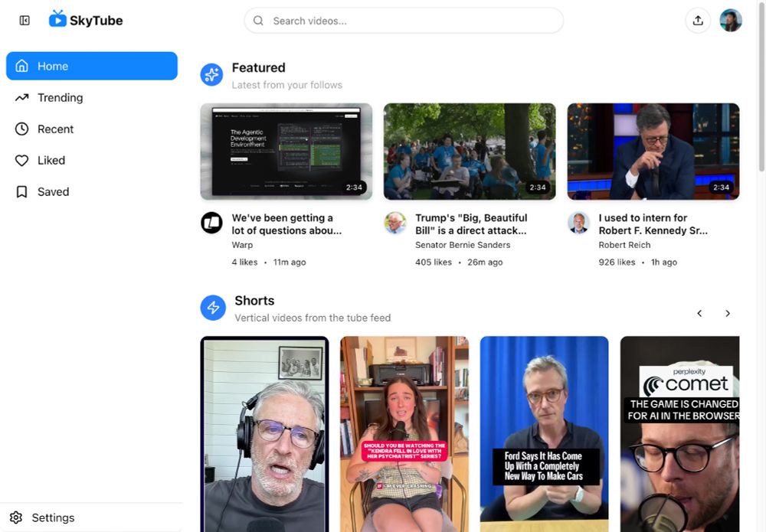Open Senator Bernie Sanders channel avatar

395,223
